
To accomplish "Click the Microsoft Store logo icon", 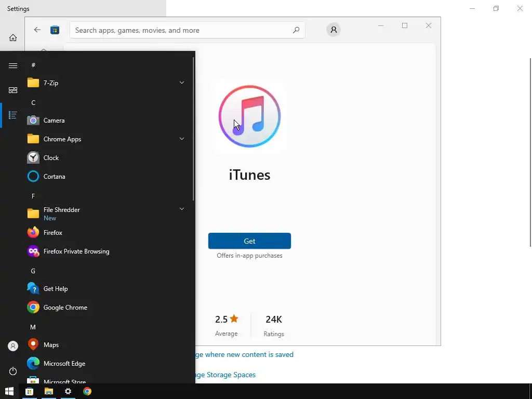I will 55,30.
